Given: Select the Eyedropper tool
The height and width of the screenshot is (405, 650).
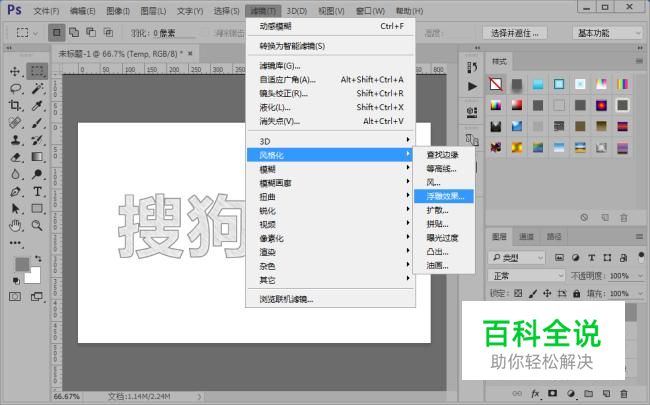Looking at the screenshot, I should click(37, 106).
